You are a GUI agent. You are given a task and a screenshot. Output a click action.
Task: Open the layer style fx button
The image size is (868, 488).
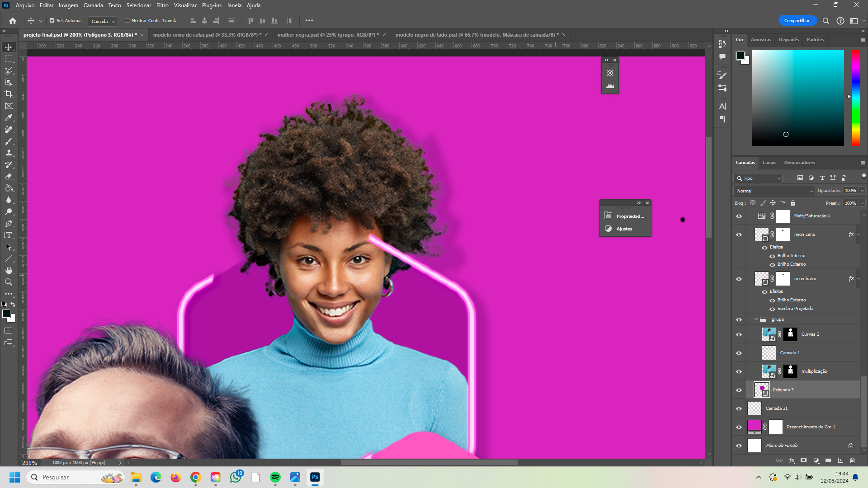792,460
